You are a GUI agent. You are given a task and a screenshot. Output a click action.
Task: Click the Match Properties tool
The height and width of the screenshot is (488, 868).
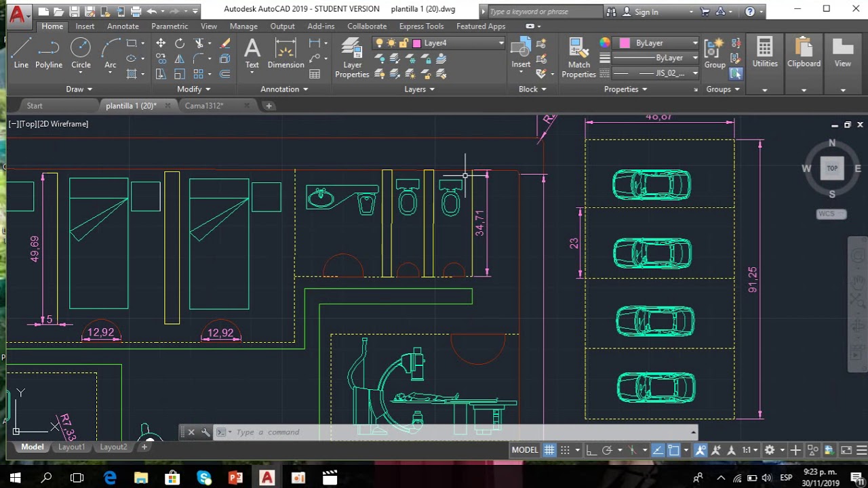click(578, 58)
